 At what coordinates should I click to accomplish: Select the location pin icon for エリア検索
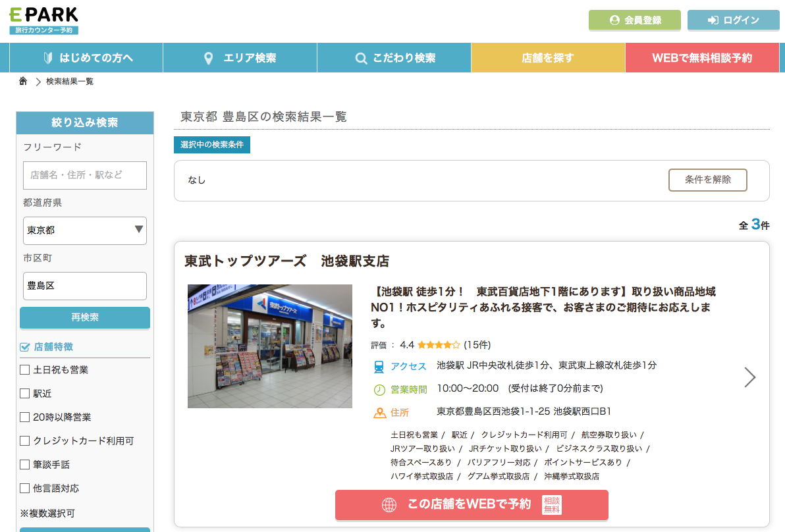[209, 58]
